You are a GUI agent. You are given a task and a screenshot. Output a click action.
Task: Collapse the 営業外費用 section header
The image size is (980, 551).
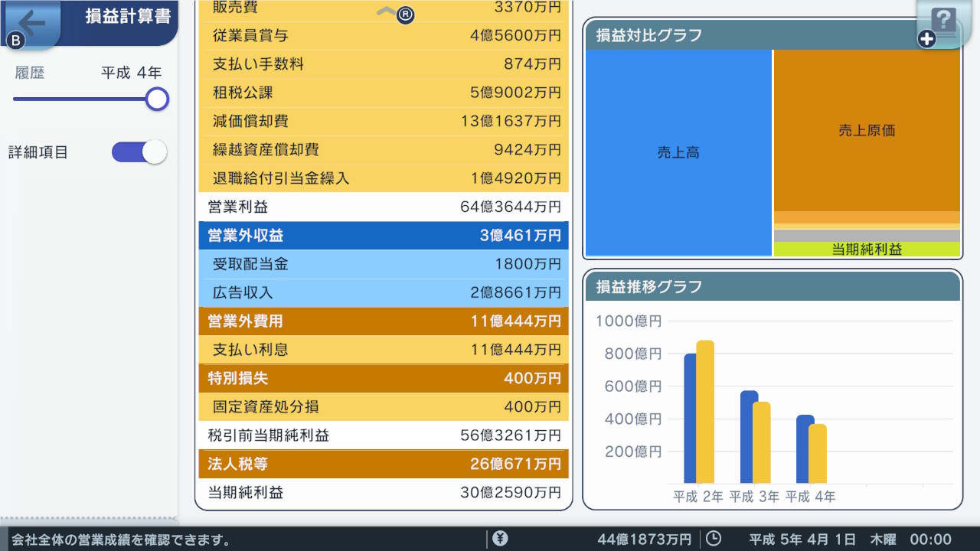[383, 321]
